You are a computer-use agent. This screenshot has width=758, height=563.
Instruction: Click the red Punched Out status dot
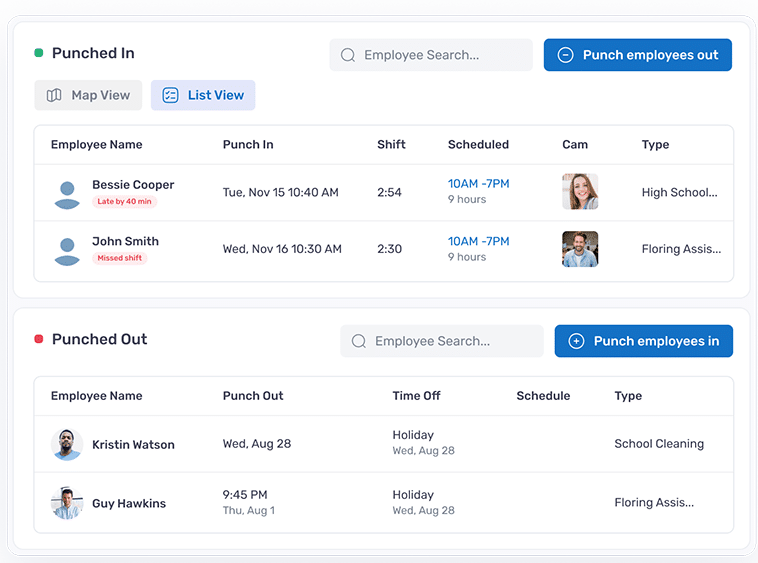(39, 339)
